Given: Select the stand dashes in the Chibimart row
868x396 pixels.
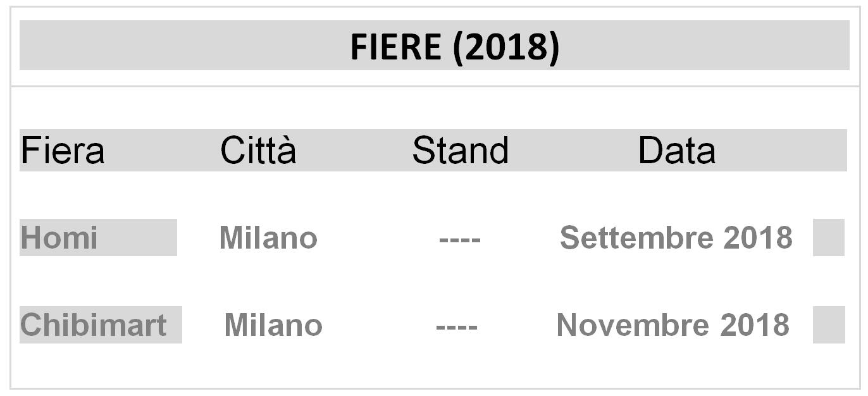Looking at the screenshot, I should 456,327.
